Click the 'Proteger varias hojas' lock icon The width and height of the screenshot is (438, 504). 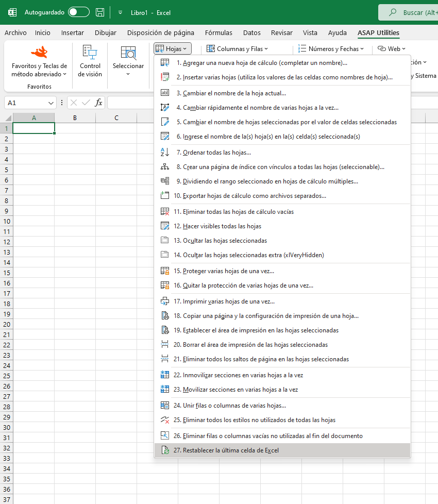coord(165,271)
